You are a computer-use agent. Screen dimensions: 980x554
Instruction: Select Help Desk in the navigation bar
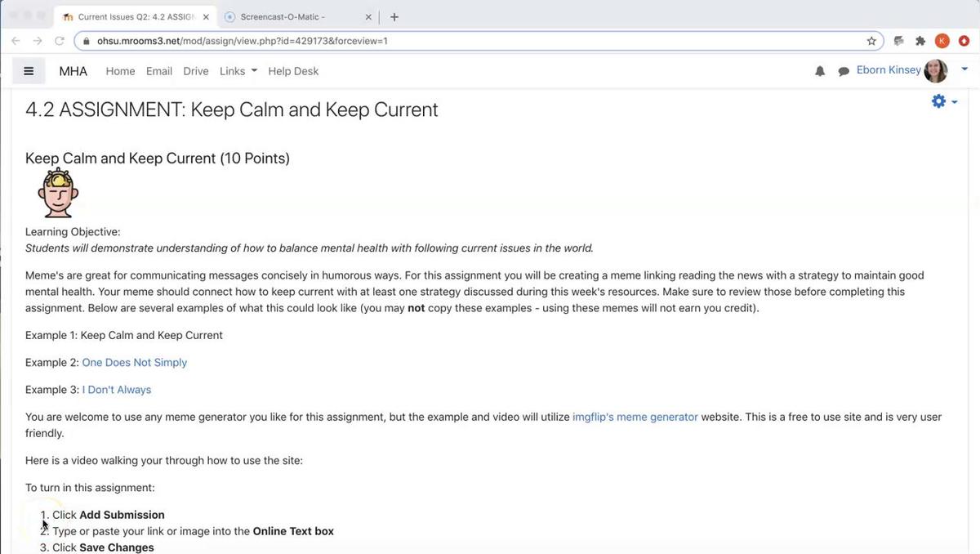pos(293,71)
